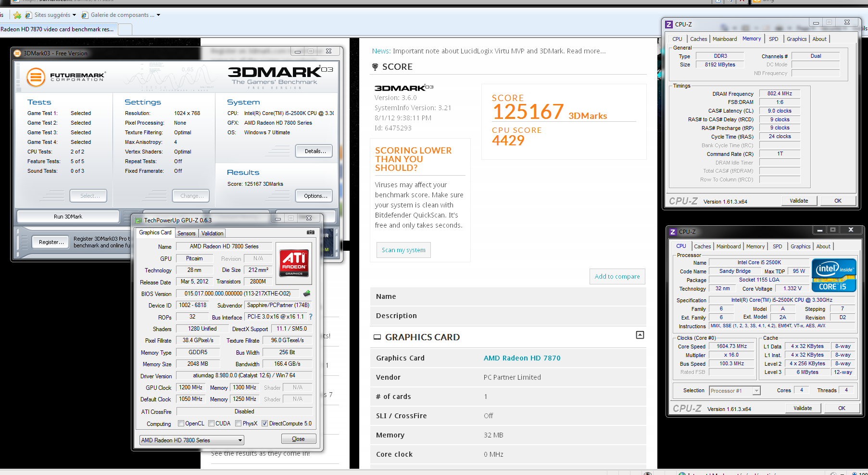Open the AMD Radeon HD 7800 Series dropdown

coord(191,440)
